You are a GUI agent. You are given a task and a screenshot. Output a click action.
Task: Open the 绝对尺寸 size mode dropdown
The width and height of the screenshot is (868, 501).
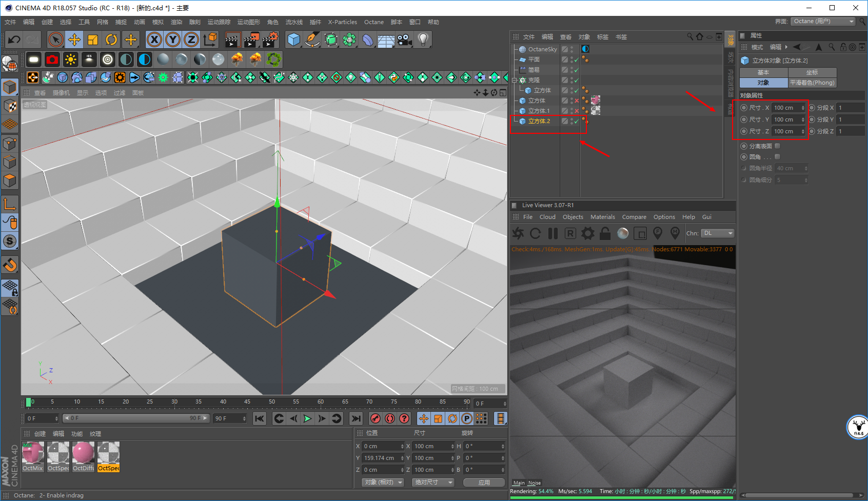(433, 483)
